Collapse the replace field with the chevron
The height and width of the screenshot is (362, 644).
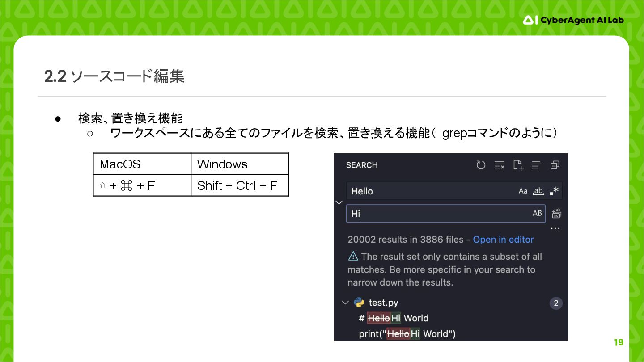339,202
